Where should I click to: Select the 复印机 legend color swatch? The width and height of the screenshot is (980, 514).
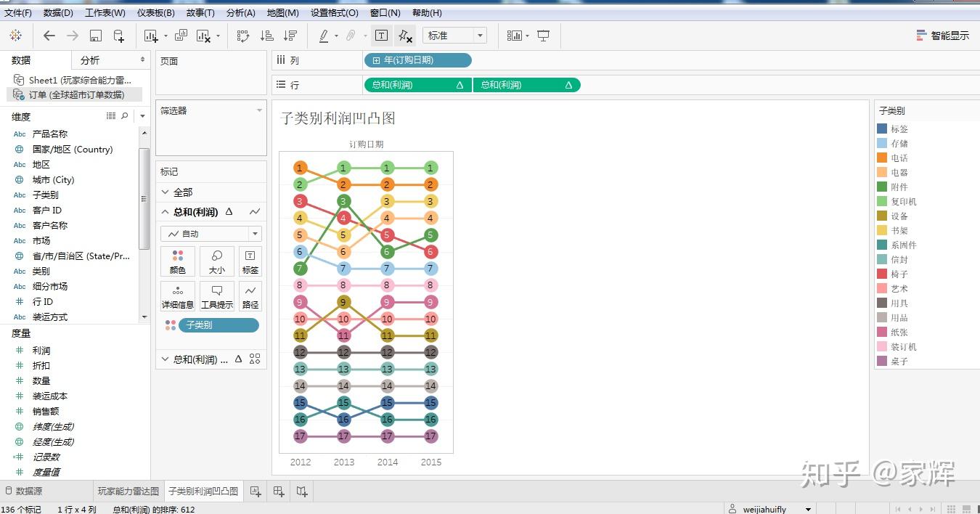[882, 201]
